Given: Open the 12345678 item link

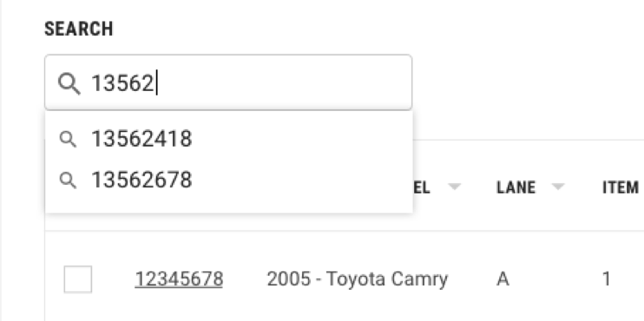Looking at the screenshot, I should (x=179, y=279).
